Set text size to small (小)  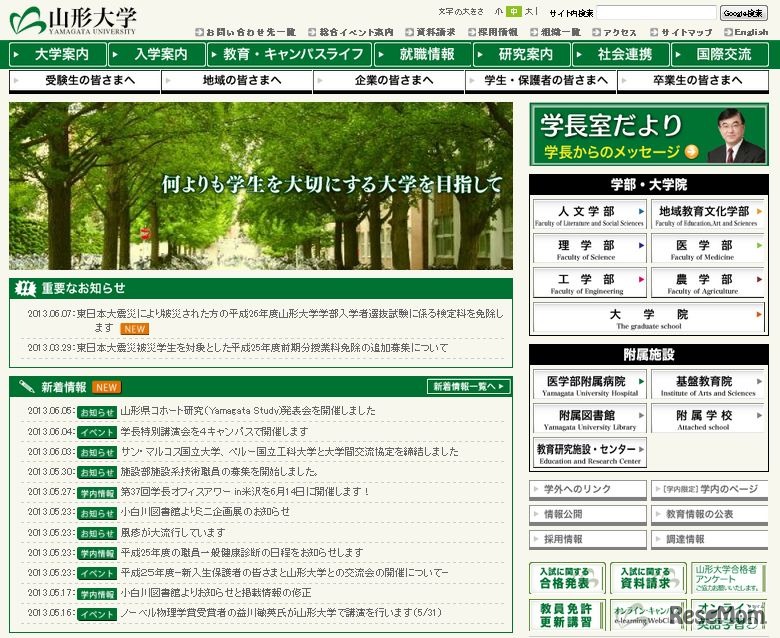point(499,11)
